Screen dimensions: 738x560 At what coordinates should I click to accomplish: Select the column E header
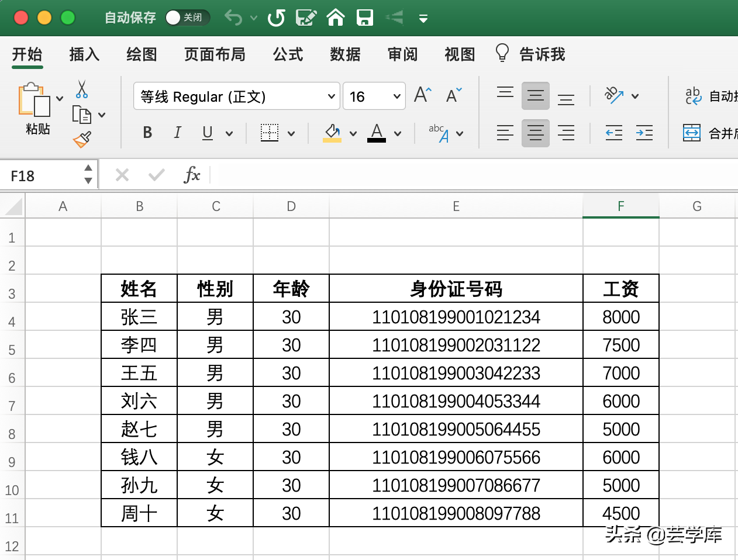pyautogui.click(x=456, y=206)
